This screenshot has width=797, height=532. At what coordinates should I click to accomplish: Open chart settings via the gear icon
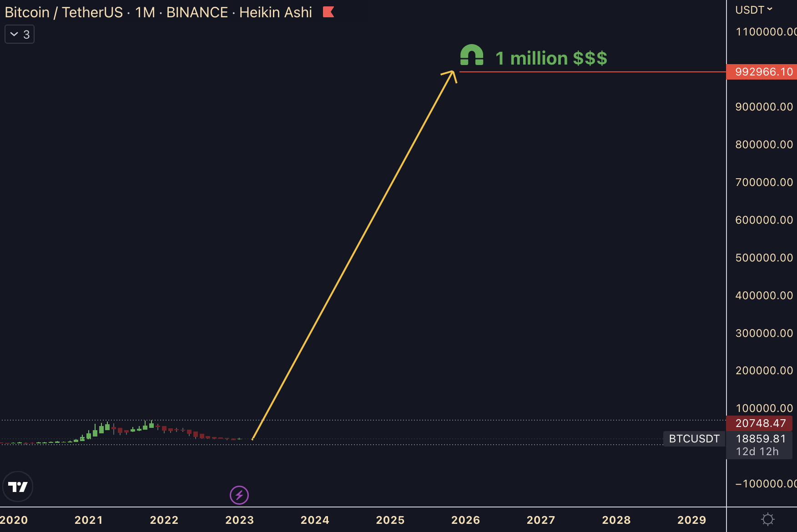click(767, 519)
